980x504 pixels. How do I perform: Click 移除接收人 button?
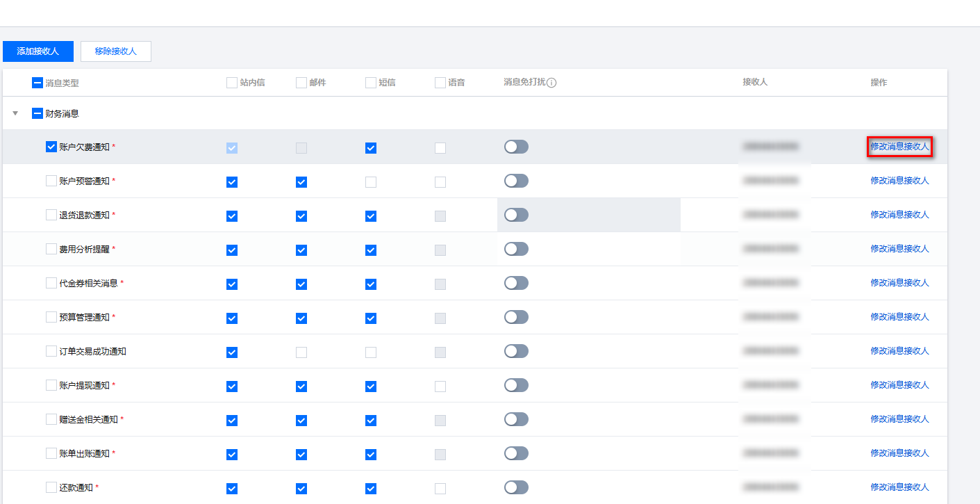[x=116, y=51]
